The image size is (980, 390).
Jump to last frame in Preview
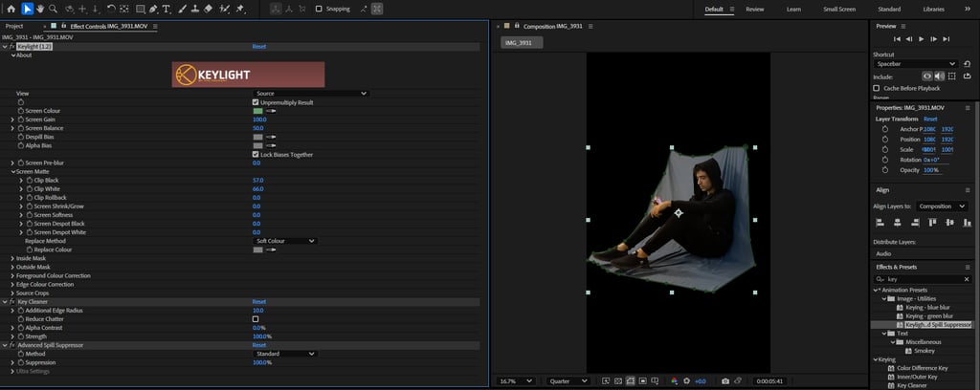pyautogui.click(x=947, y=38)
